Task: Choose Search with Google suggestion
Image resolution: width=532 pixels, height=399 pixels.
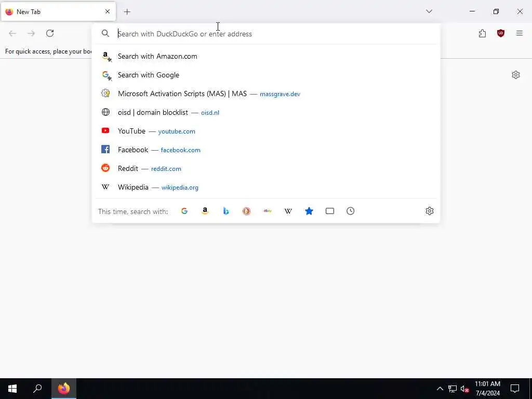Action: tap(266, 75)
